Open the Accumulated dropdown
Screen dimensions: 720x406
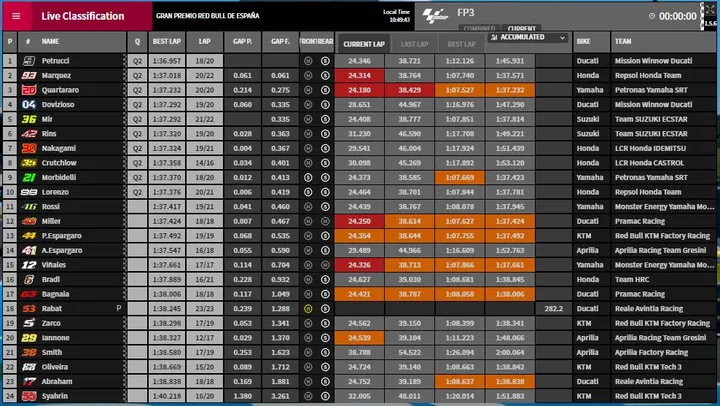[x=528, y=38]
